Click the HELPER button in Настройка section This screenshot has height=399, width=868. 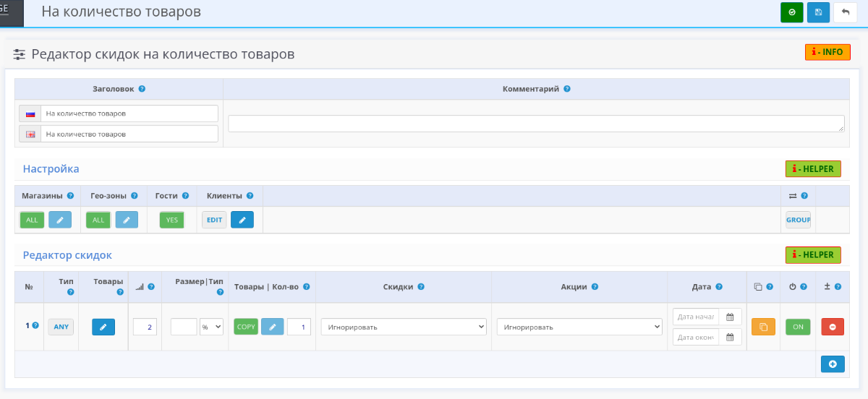(813, 169)
